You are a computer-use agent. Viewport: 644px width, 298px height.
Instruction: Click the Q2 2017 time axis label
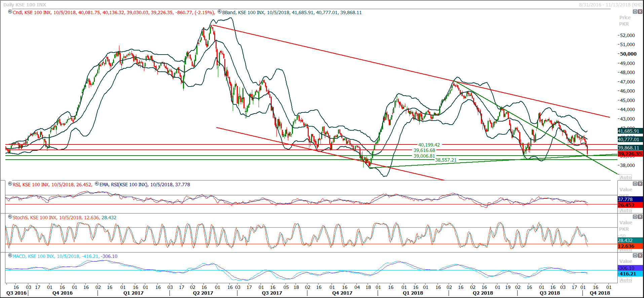[203, 293]
